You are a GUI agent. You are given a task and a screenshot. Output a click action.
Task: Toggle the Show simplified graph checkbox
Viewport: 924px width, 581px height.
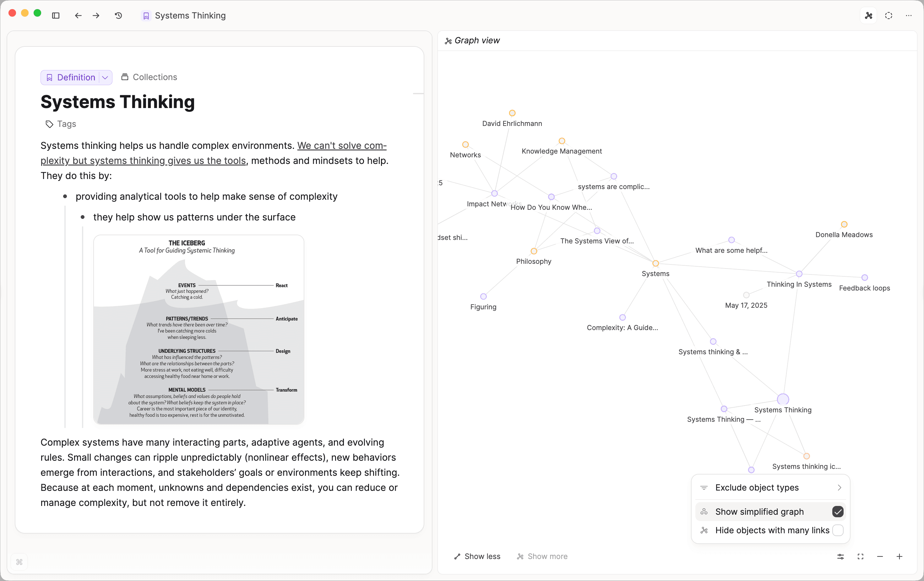point(839,512)
